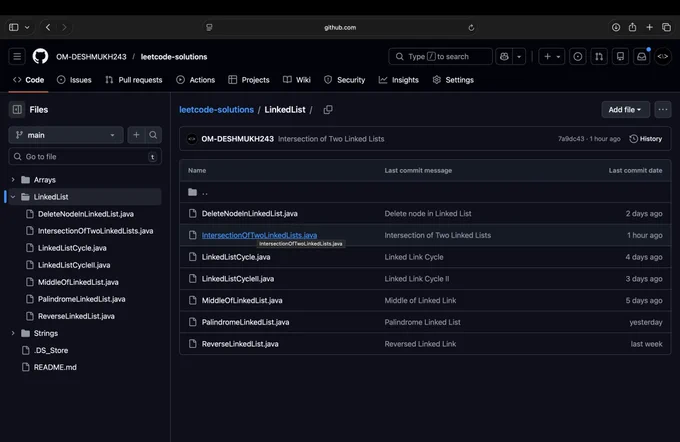
Task: Click the parent directory folder icon
Action: (193, 192)
